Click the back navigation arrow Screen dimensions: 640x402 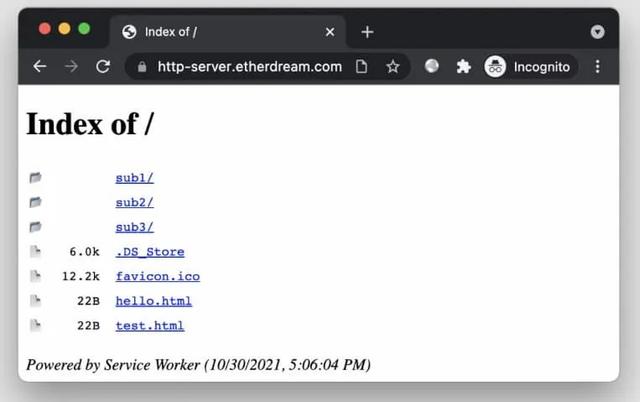[x=39, y=66]
